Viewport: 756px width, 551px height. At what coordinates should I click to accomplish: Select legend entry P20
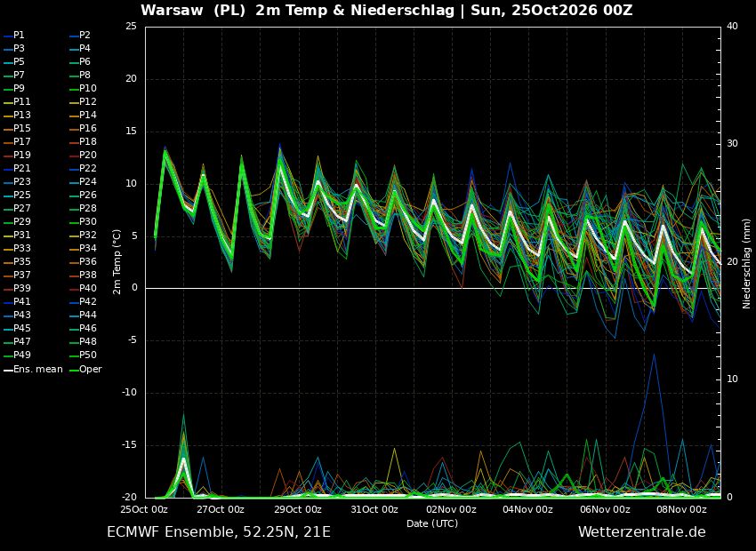(x=83, y=156)
